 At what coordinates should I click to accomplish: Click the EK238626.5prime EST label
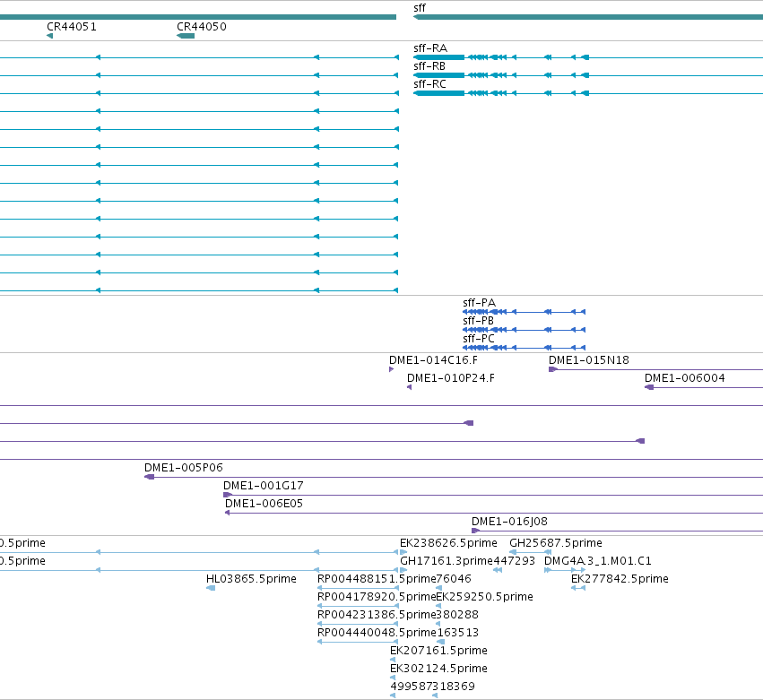pos(448,543)
